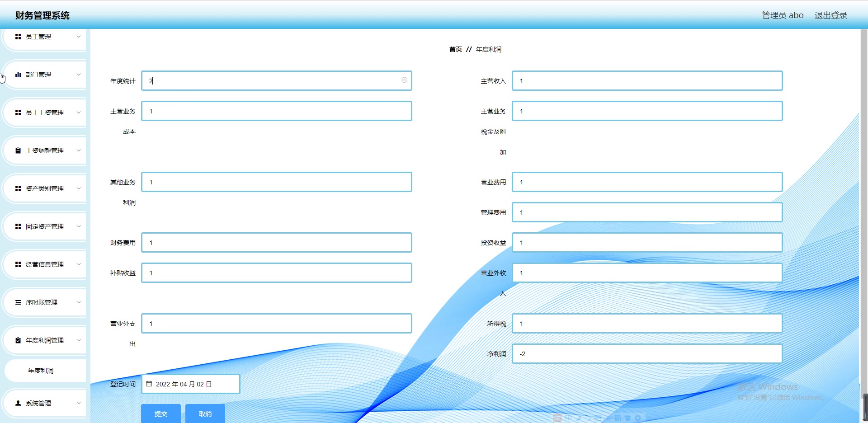Click the 提交 submit button
868x423 pixels.
pos(161,414)
